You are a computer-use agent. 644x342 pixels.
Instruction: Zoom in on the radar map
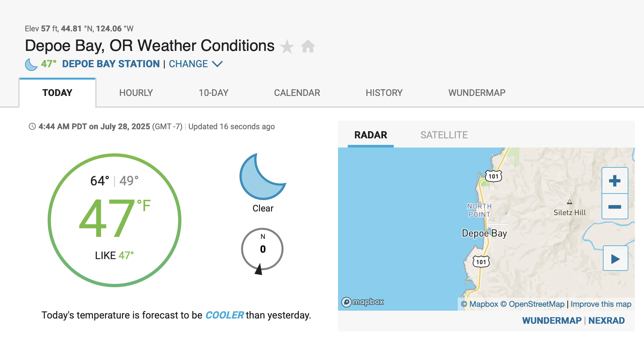click(x=615, y=180)
